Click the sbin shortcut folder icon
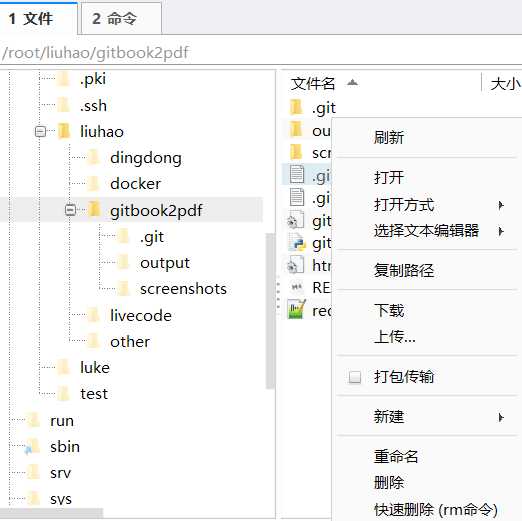 tap(33, 447)
